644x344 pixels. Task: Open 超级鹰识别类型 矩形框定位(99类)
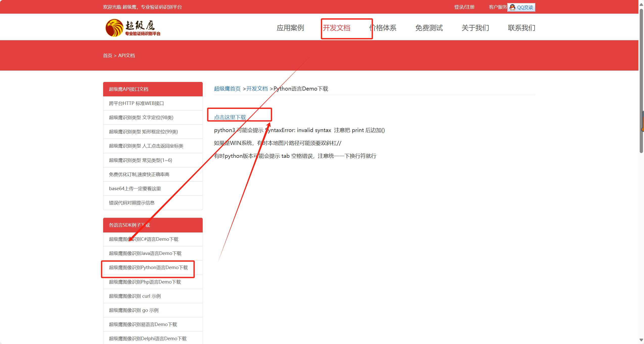coord(153,132)
